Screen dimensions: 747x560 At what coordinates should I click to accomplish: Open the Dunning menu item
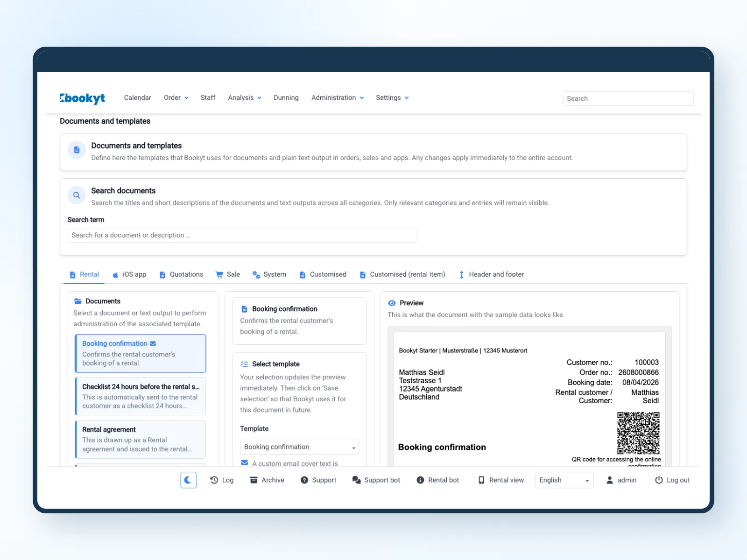[x=286, y=98]
